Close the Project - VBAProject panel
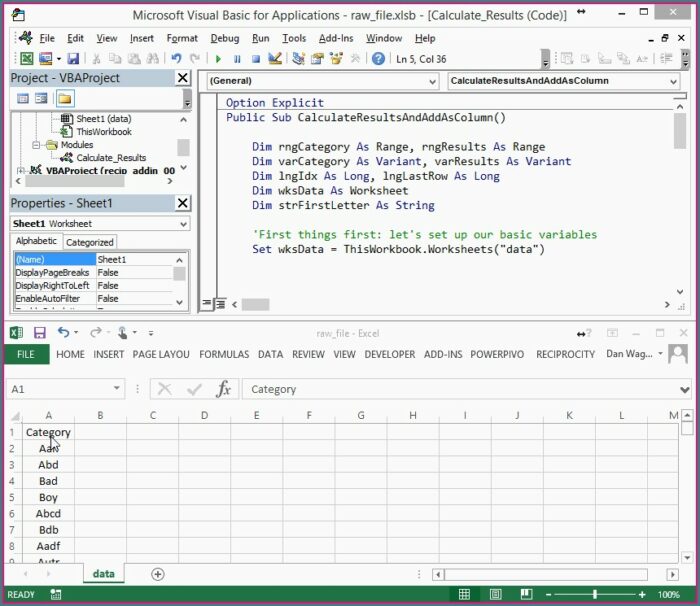700x606 pixels. [183, 78]
